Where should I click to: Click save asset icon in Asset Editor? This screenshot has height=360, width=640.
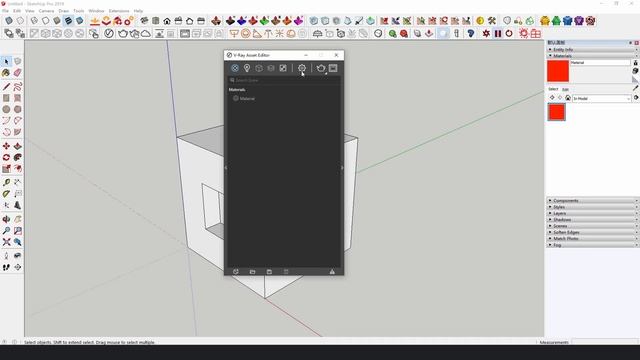click(269, 271)
